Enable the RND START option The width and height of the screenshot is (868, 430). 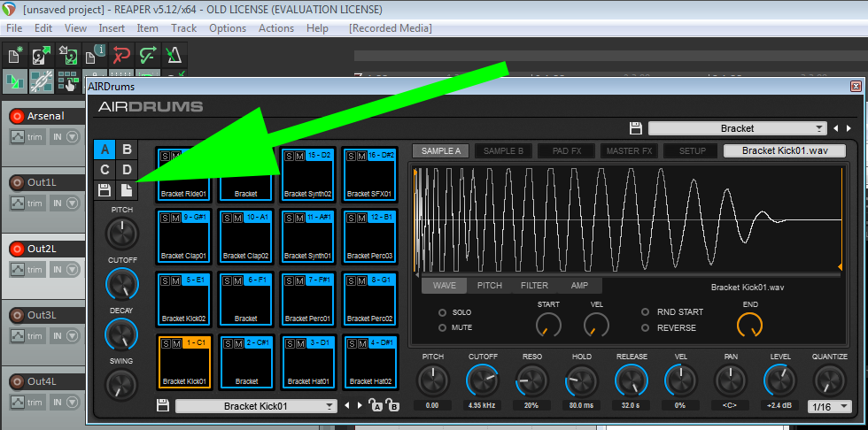point(646,312)
